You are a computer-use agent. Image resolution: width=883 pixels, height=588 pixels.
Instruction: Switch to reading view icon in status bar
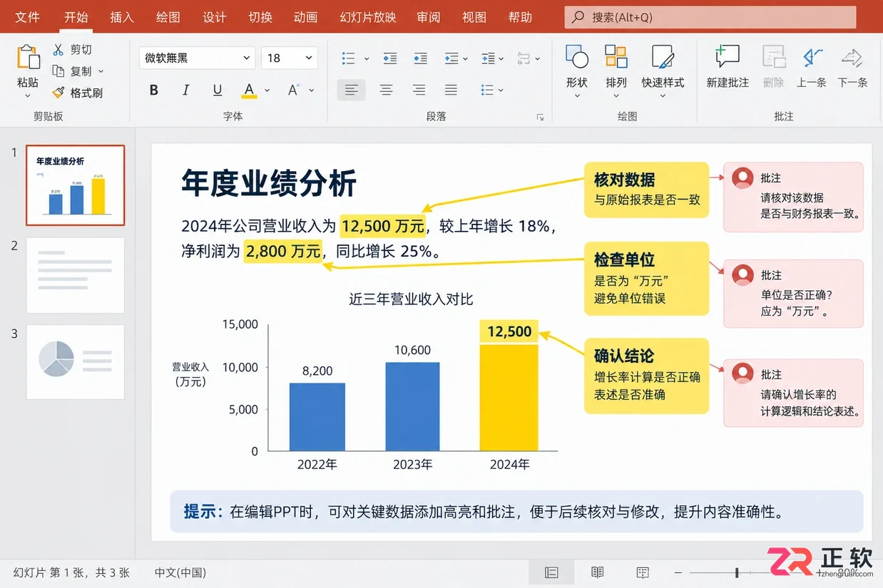598,572
